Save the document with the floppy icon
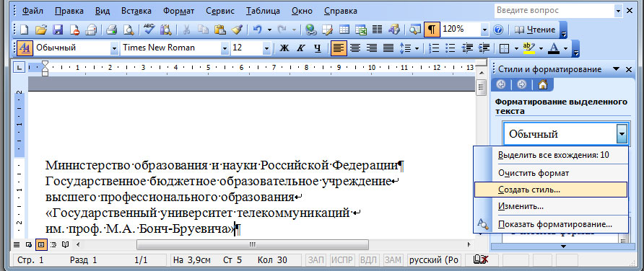Screen dimensions: 644x271 [58, 30]
